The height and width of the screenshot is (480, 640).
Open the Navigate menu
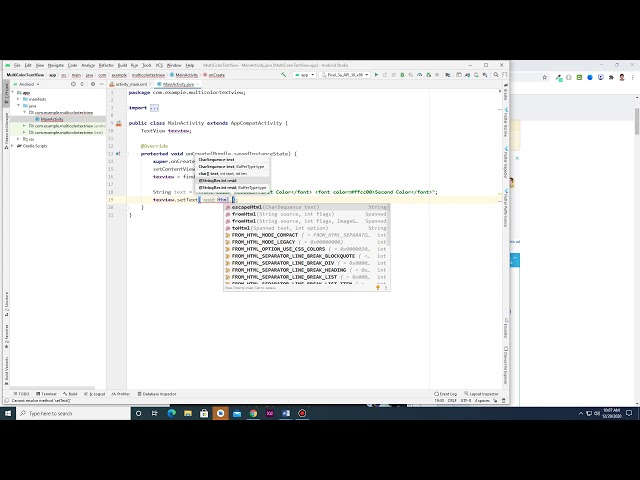coord(56,65)
